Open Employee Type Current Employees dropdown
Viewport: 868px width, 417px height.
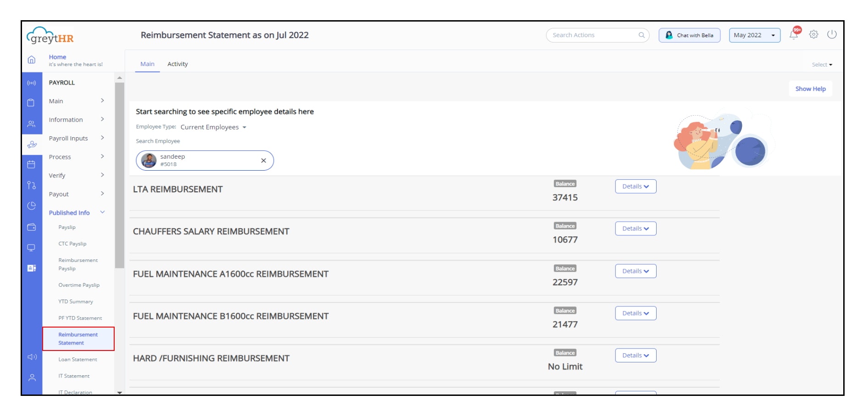213,127
